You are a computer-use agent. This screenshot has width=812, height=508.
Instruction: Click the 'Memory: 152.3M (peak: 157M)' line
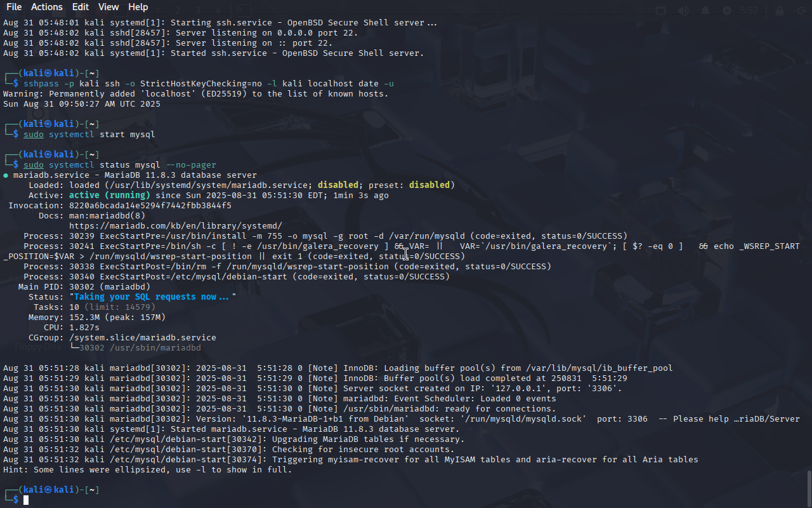pos(97,317)
